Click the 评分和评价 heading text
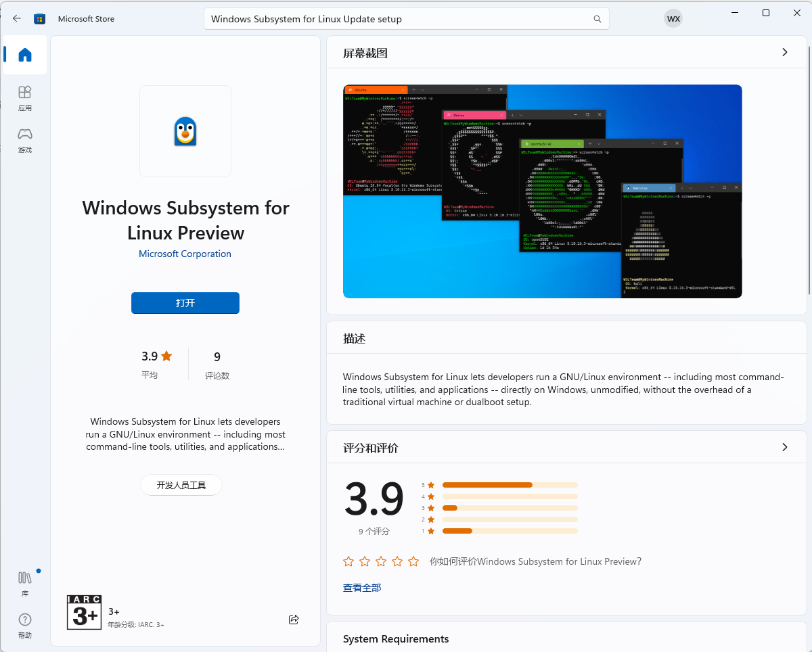The image size is (812, 652). tap(371, 448)
